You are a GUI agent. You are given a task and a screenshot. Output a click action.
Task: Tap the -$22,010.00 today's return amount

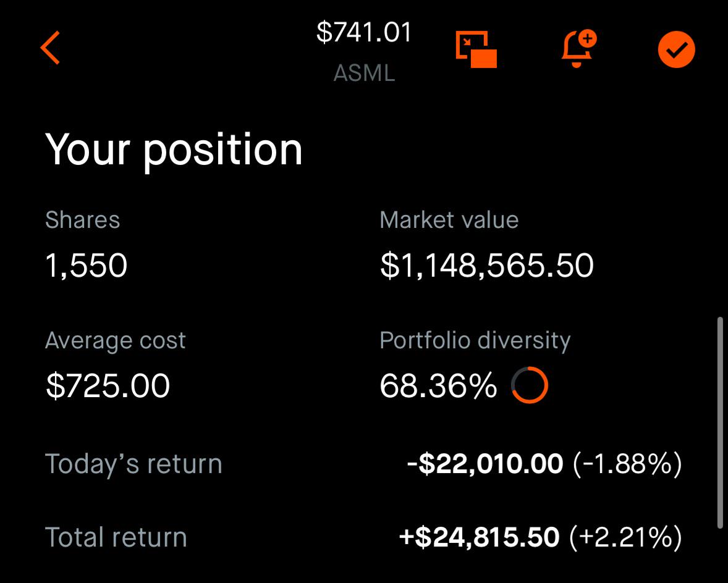click(x=485, y=464)
